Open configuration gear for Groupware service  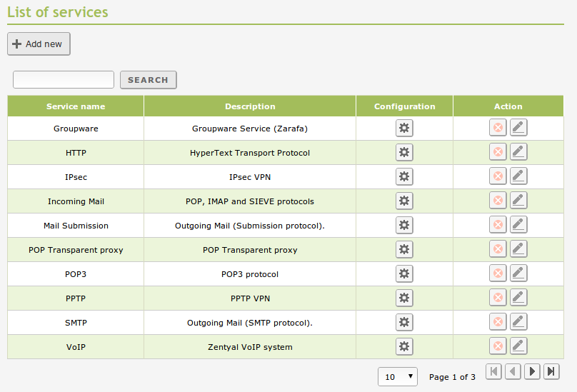pyautogui.click(x=404, y=129)
